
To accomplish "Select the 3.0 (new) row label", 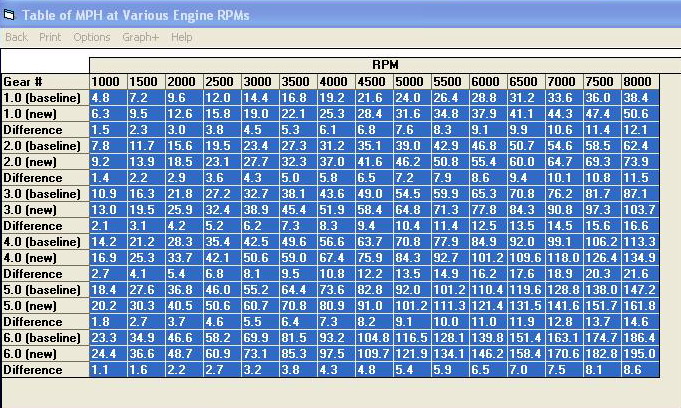I will coord(44,209).
